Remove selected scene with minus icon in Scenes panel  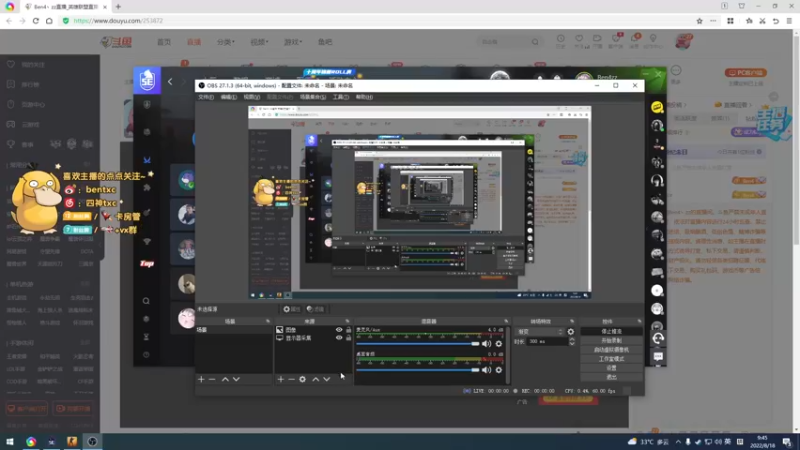click(x=212, y=380)
